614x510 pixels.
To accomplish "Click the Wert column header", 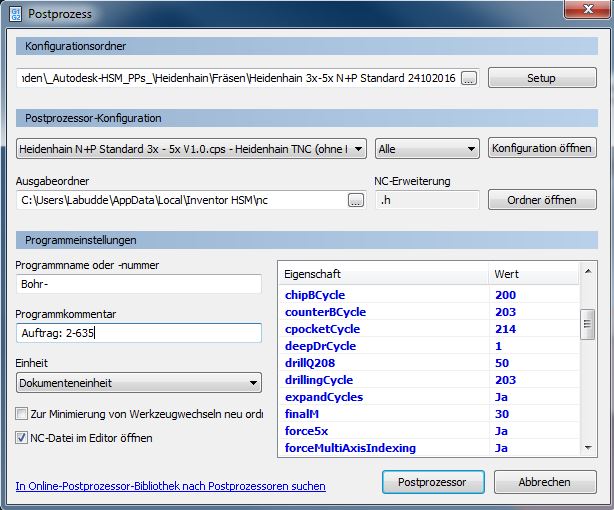I will pyautogui.click(x=534, y=274).
